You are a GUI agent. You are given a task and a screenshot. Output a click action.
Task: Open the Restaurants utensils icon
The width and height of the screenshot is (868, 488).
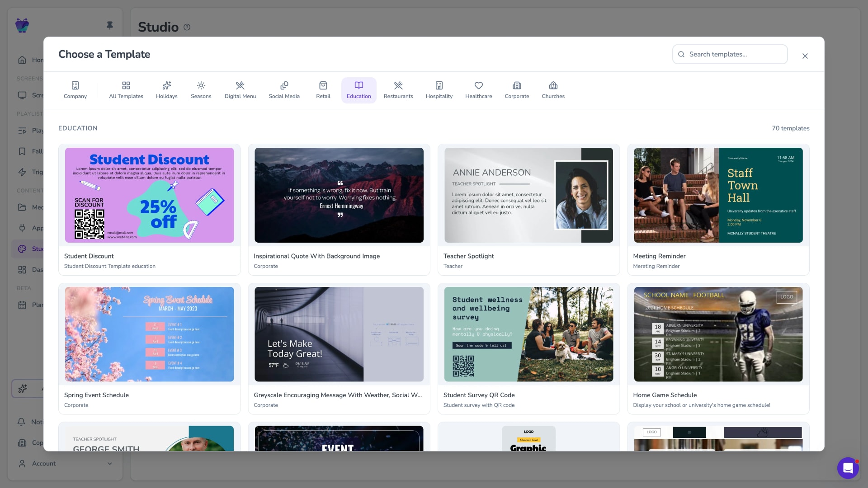[398, 85]
